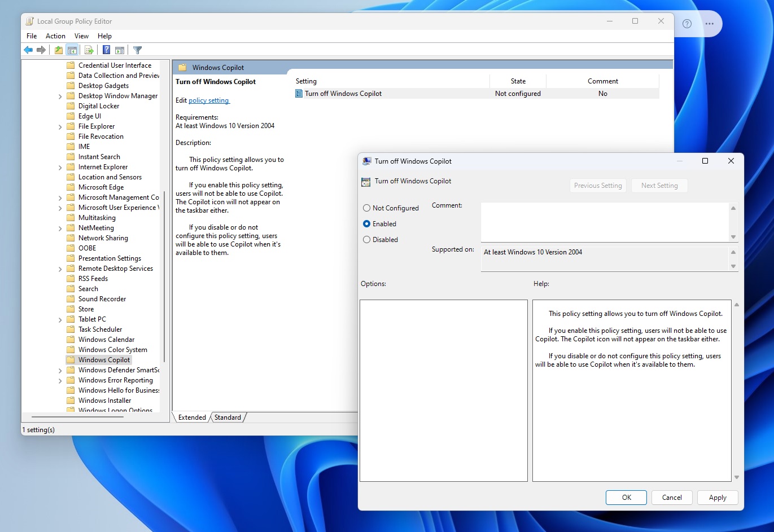Export the policy list via Export List icon

pyautogui.click(x=89, y=50)
